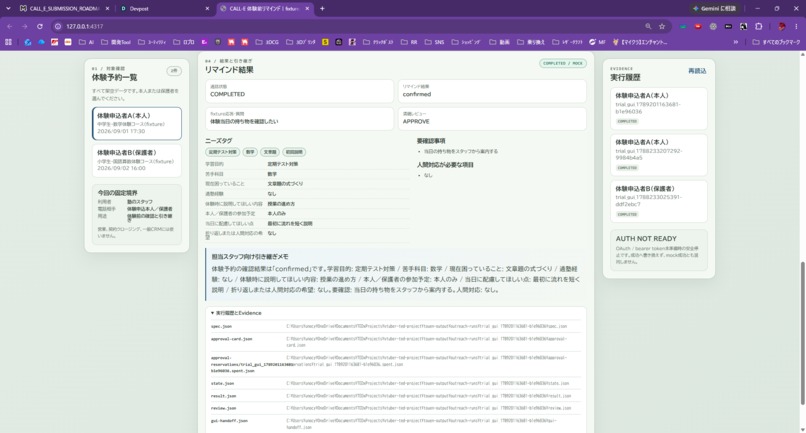806x433 pixels.
Task: Click the AUTH NOT READY notice
Action: pyautogui.click(x=658, y=249)
